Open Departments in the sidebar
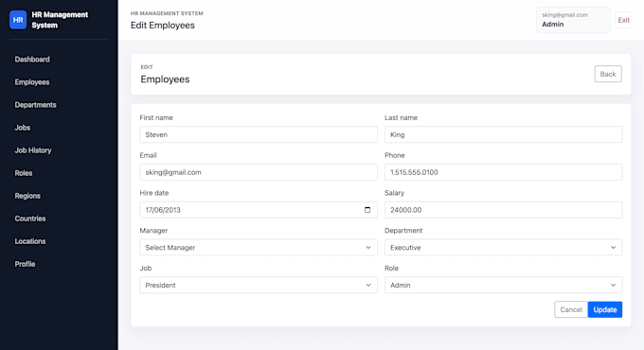Image resolution: width=644 pixels, height=350 pixels. [35, 105]
